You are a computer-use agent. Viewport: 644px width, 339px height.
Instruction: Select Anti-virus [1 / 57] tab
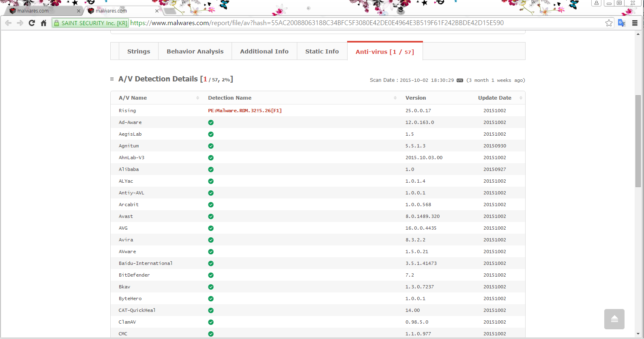coord(385,51)
